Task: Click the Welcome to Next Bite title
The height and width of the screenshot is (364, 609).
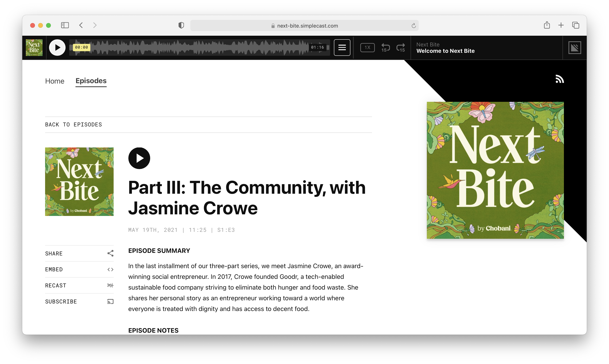Action: click(445, 51)
